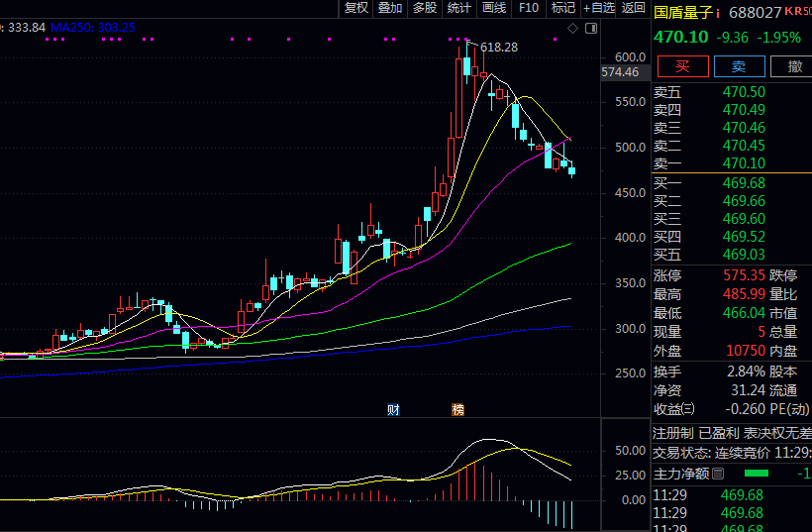
Task: Open the 主力净额 detail list icon
Action: (x=718, y=474)
